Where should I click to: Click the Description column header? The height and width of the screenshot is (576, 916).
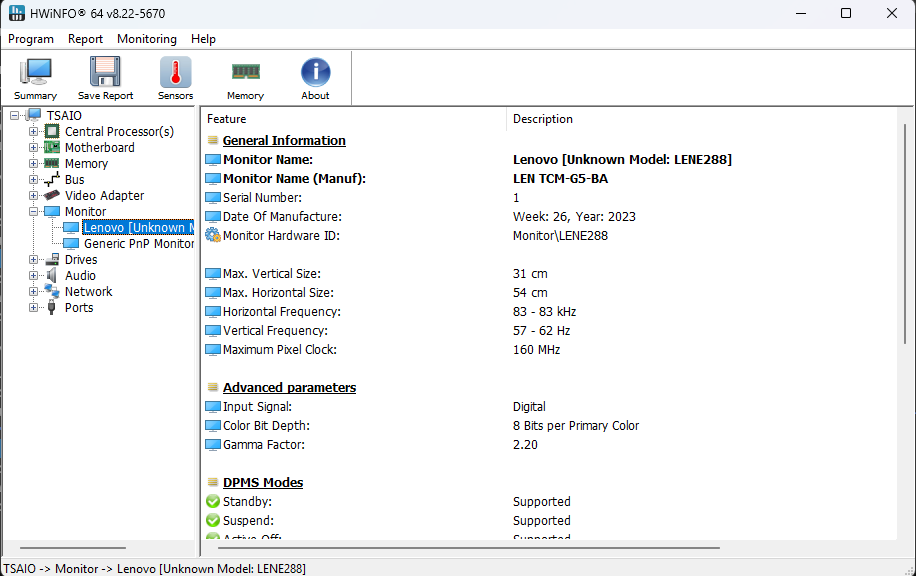tap(701, 119)
